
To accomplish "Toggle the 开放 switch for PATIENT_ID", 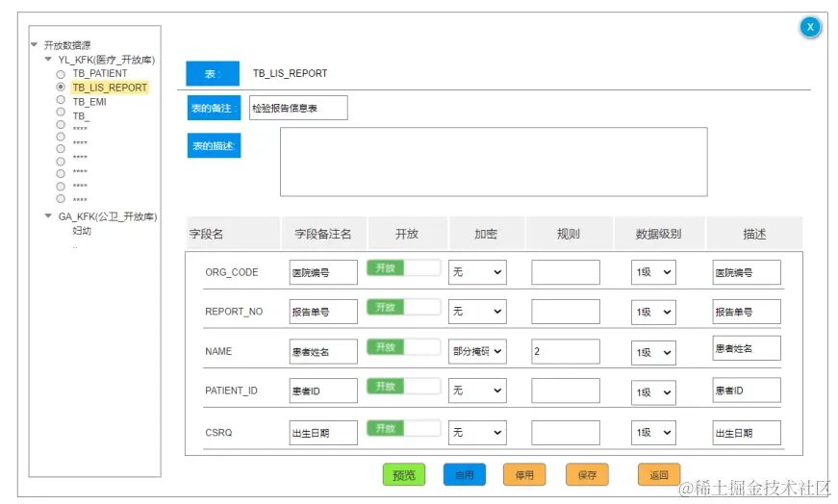I will 403,386.
